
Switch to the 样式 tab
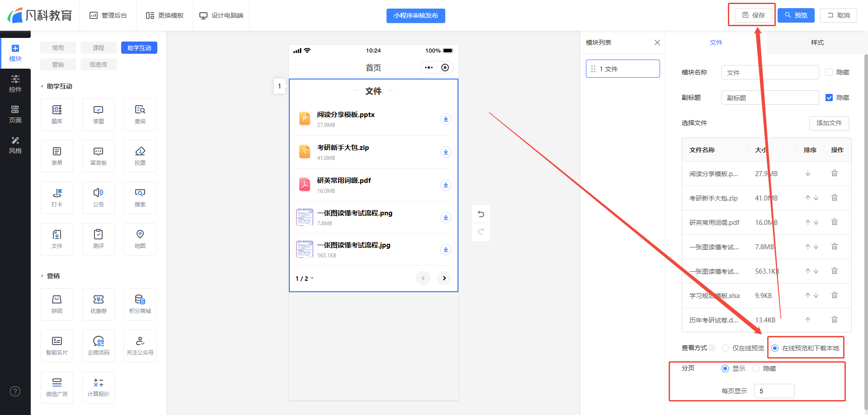(817, 42)
